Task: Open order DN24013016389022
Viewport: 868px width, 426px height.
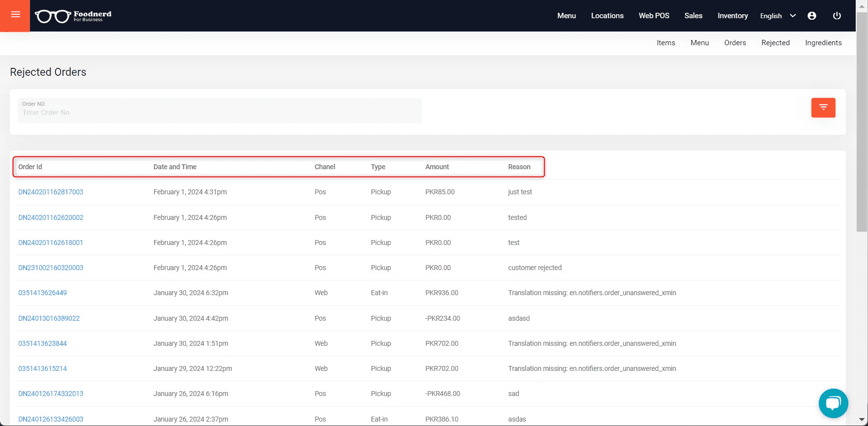Action: (x=49, y=318)
